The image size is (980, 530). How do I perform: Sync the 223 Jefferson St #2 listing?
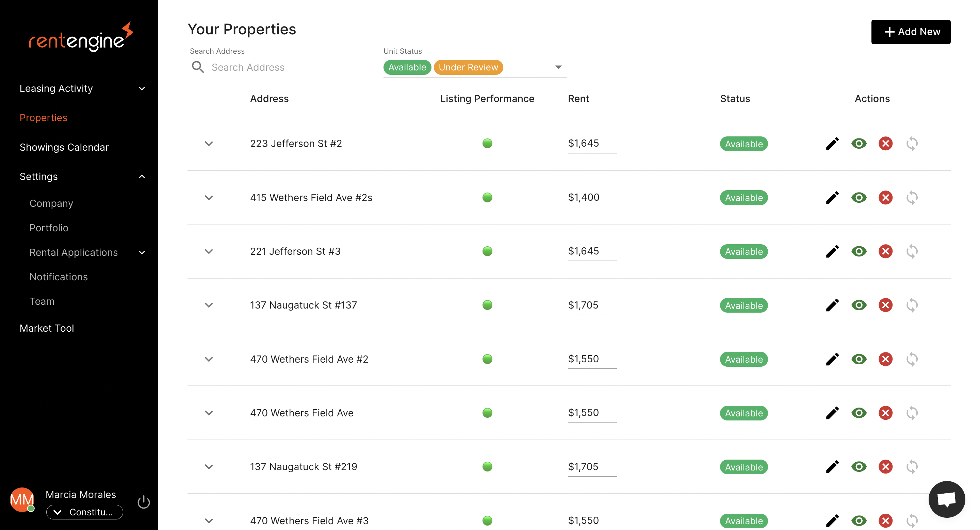pyautogui.click(x=912, y=144)
